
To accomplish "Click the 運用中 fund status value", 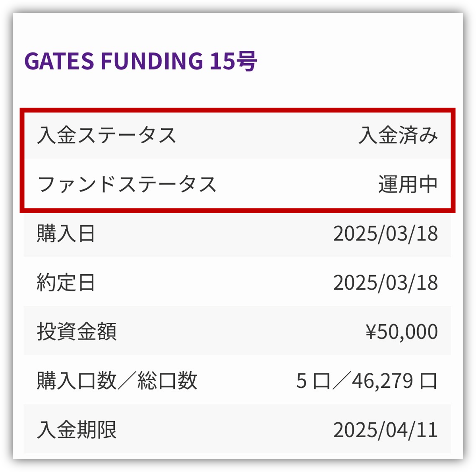I will click(408, 184).
